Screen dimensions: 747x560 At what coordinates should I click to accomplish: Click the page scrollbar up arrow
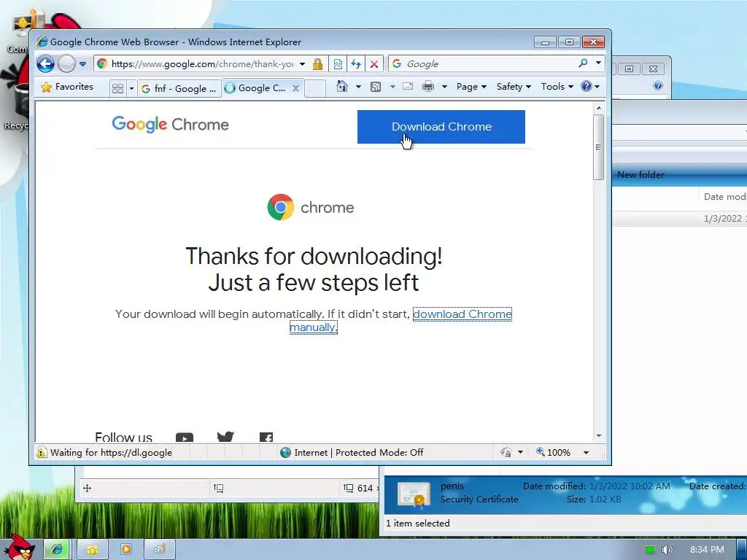click(x=600, y=108)
